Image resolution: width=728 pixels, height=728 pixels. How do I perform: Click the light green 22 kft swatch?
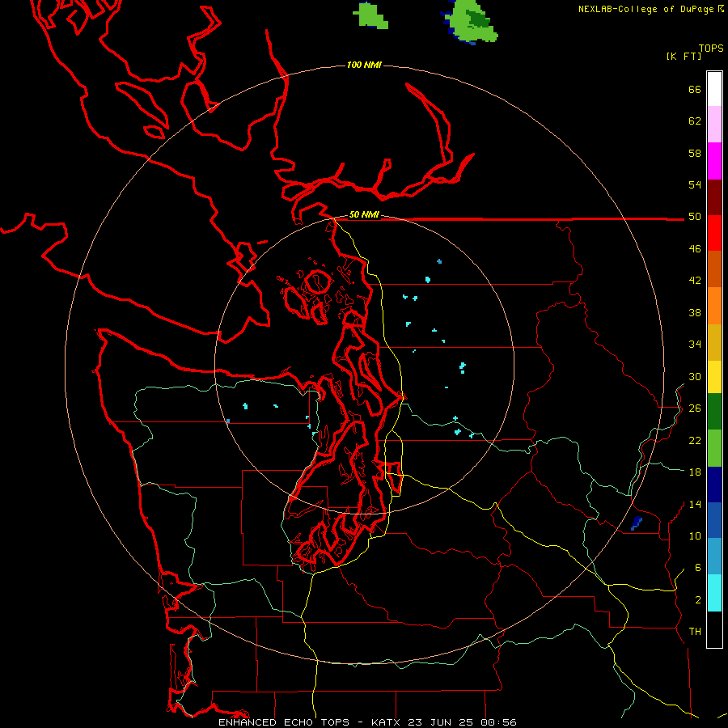(714, 448)
